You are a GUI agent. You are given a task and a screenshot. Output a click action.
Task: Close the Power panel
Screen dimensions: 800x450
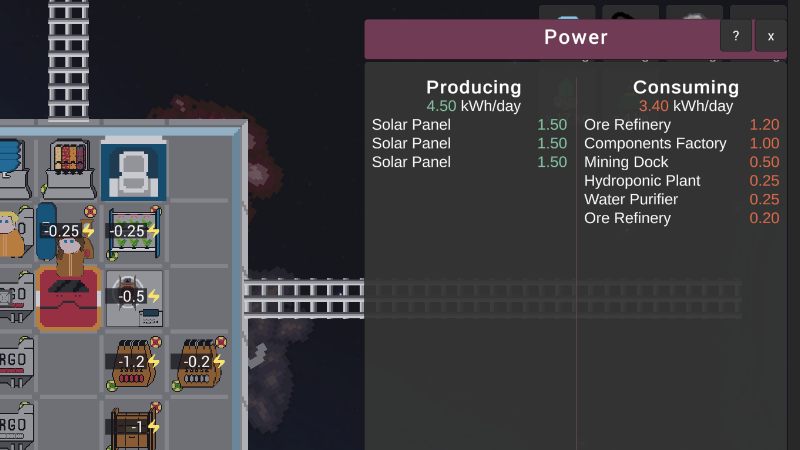(770, 36)
